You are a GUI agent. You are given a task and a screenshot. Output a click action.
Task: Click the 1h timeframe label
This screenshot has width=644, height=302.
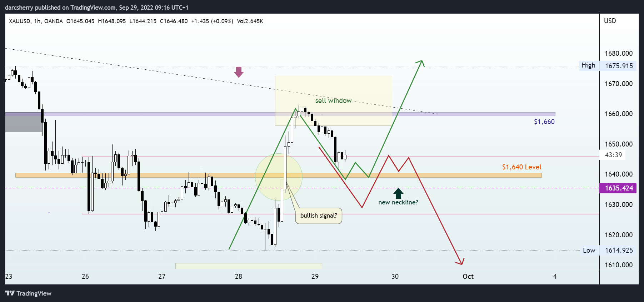[x=38, y=21]
